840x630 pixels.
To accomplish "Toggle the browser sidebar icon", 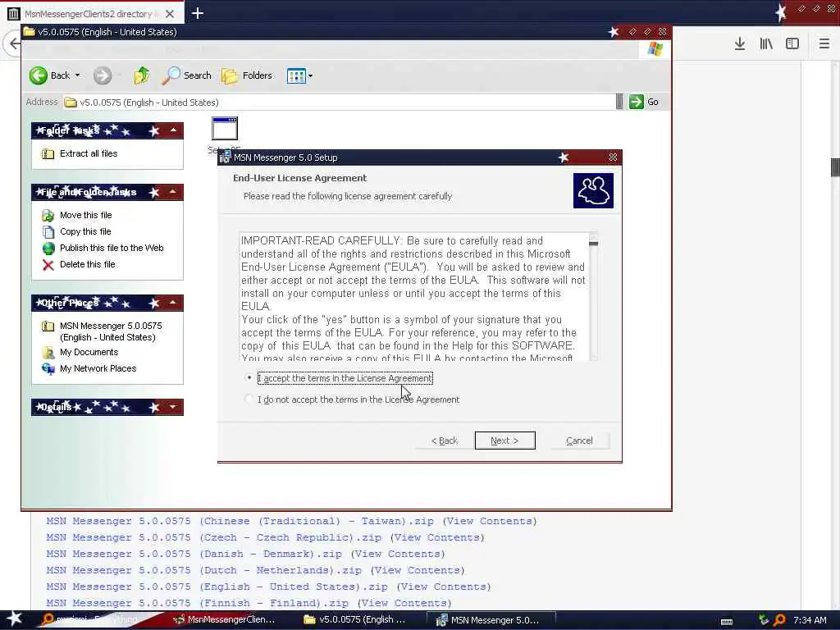I will point(792,44).
